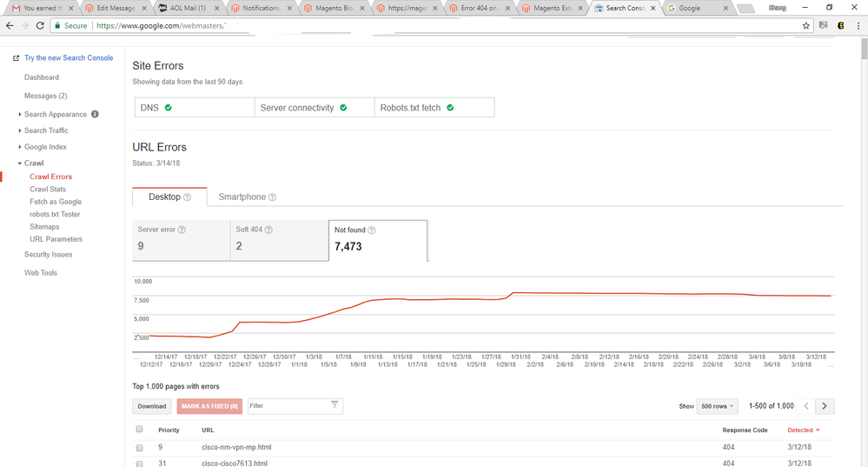Screen dimensions: 868x467
Task: Open the 500 rows dropdown
Action: click(x=717, y=406)
